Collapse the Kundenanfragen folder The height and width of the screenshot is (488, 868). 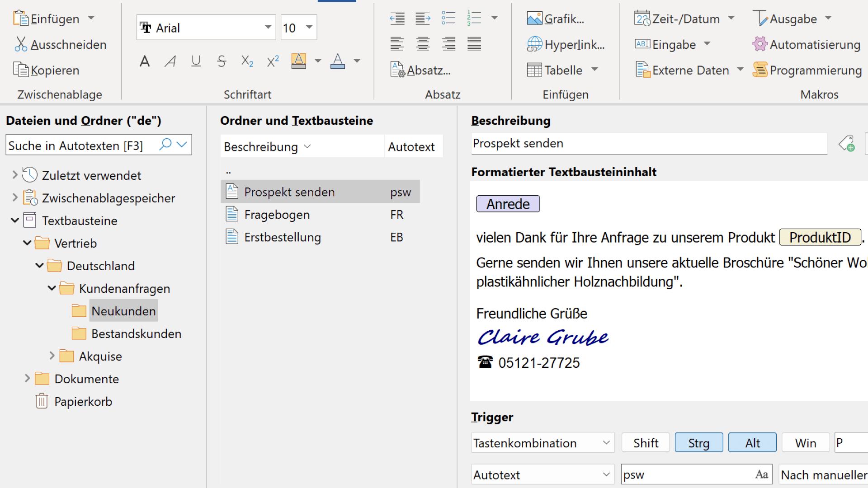coord(52,288)
